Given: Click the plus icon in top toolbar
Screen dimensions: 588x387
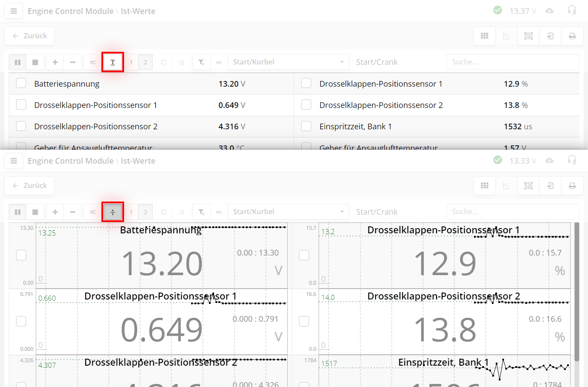Looking at the screenshot, I should pos(55,62).
